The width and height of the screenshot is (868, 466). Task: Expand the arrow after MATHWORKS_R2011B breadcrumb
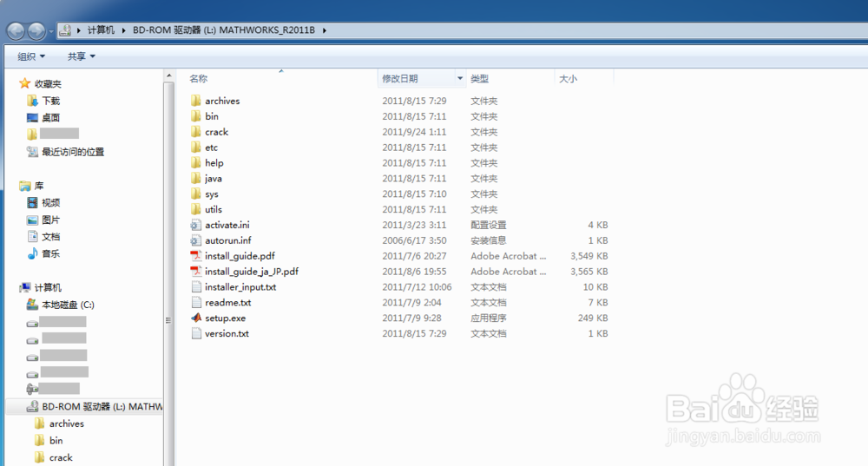click(325, 30)
